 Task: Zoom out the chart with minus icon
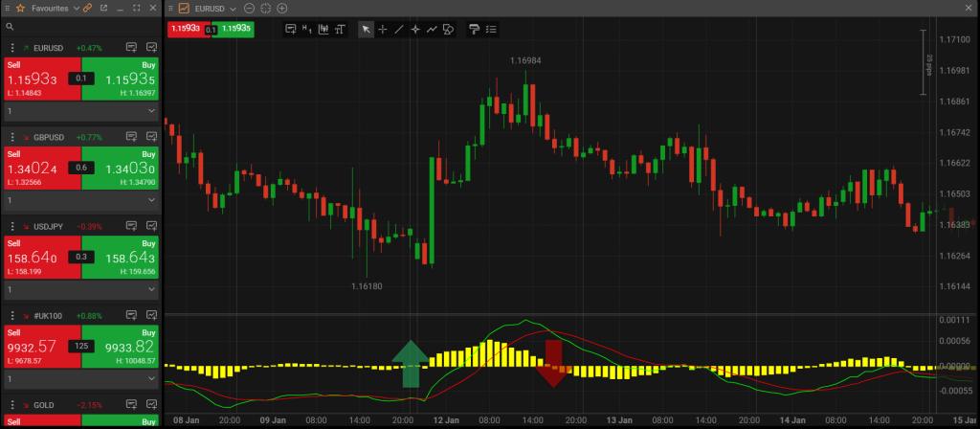(249, 8)
